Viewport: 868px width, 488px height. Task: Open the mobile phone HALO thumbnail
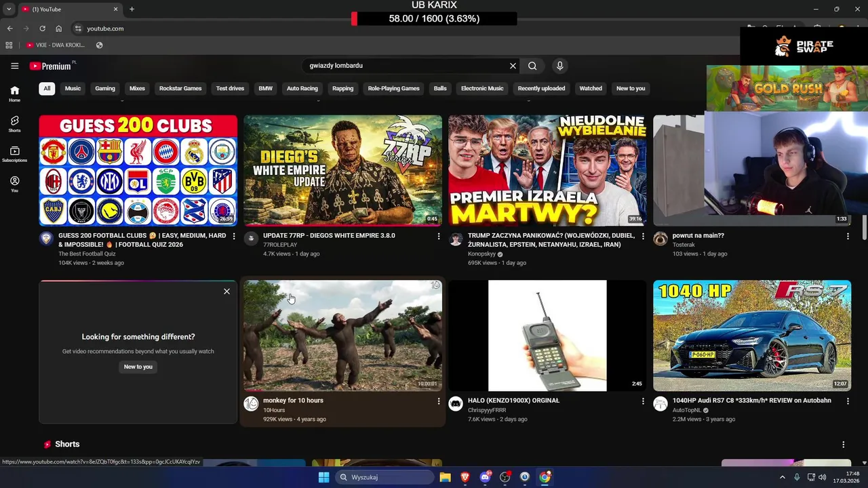(x=547, y=335)
